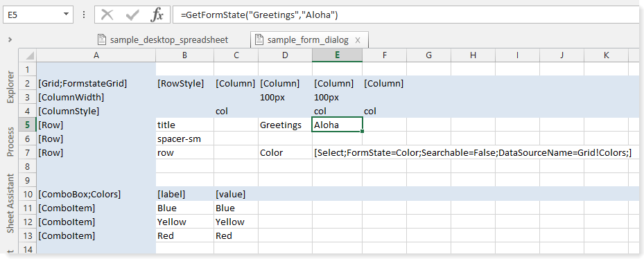Viewport: 644px width, 259px height.
Task: Select row 5 header
Action: 28,125
